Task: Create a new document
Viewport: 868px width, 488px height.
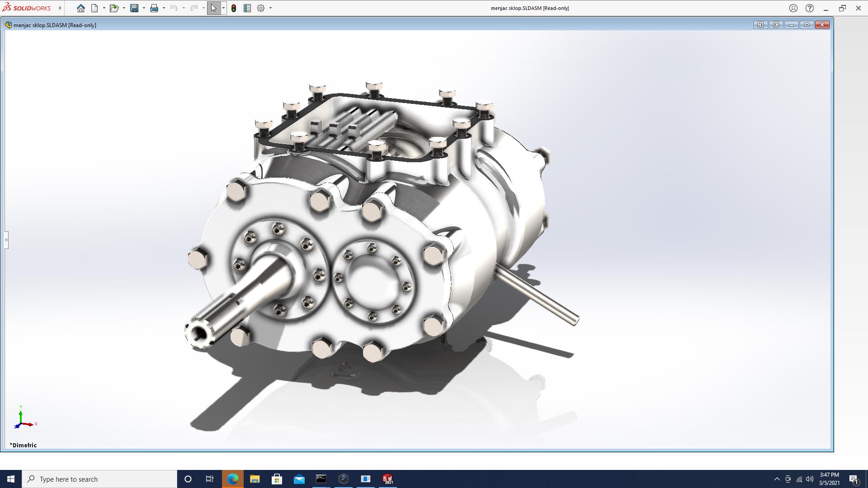Action: [94, 8]
